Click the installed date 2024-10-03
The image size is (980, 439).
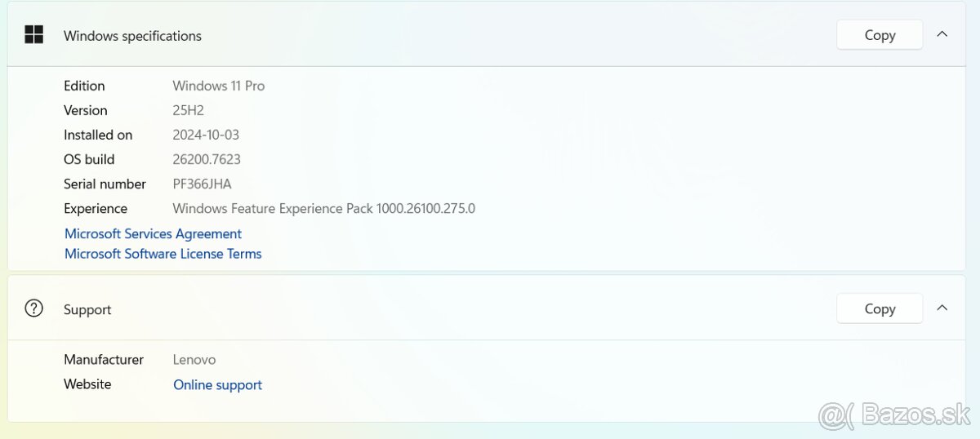click(206, 135)
